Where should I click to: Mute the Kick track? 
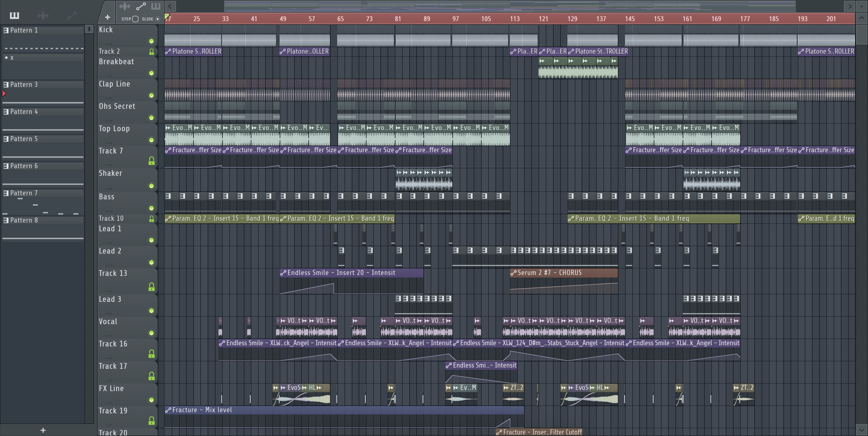[x=152, y=41]
